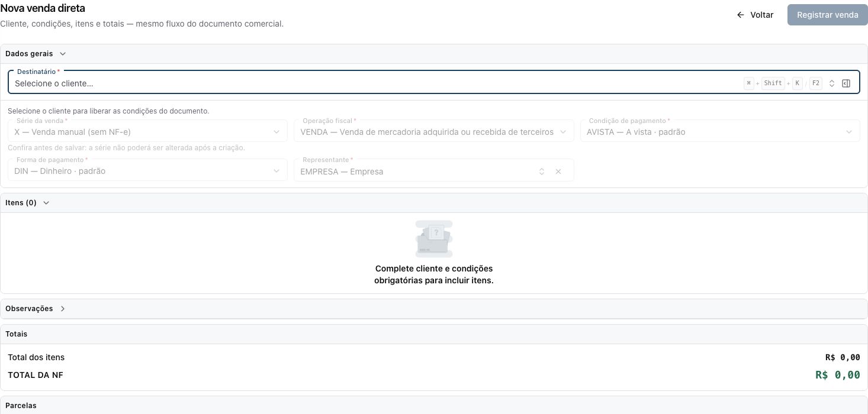Click the green TOTAL DA NF value

pyautogui.click(x=838, y=375)
